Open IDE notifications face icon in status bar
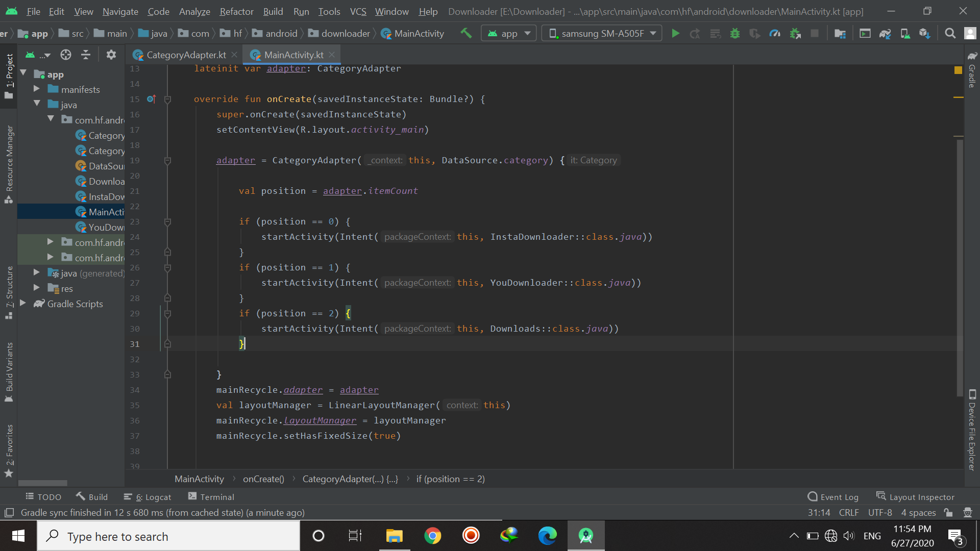The image size is (980, 551). (x=967, y=512)
